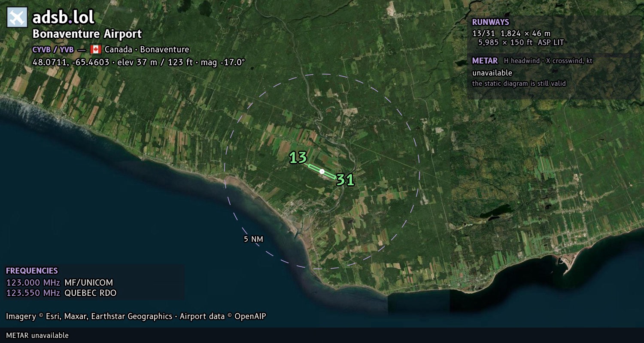Click runway end label 13

298,158
